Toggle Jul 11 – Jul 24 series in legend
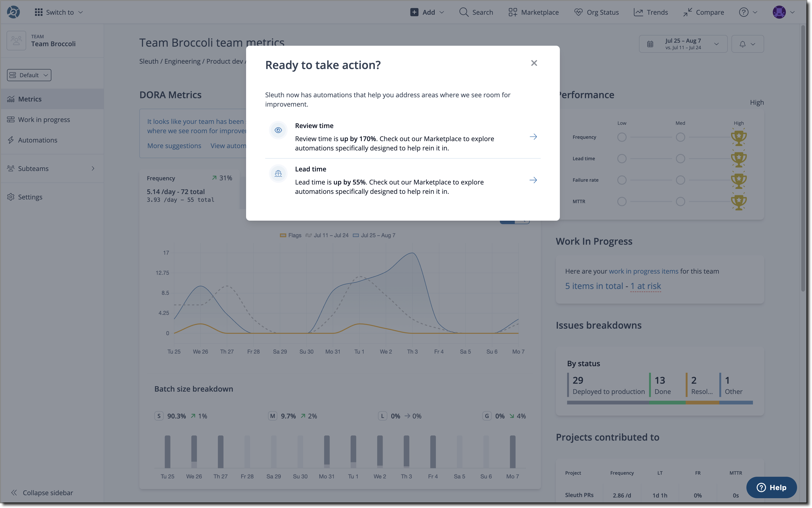This screenshot has height=508, width=812. pos(327,235)
